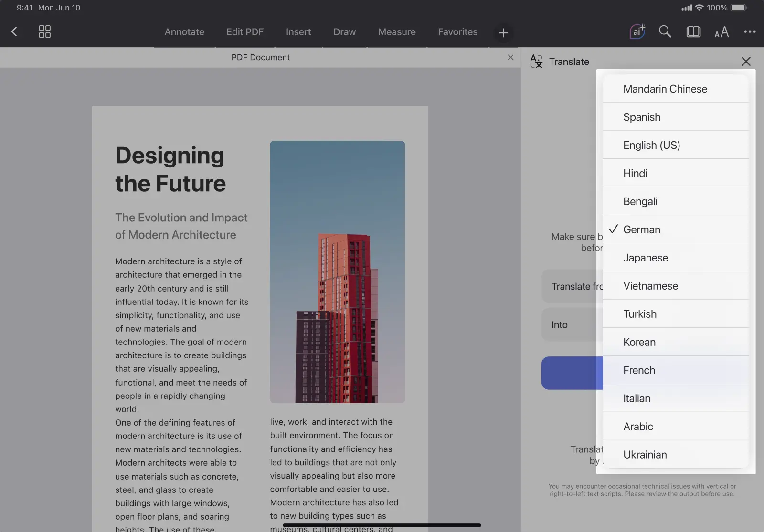Tap the back arrow icon
This screenshot has height=532, width=764.
coord(14,32)
